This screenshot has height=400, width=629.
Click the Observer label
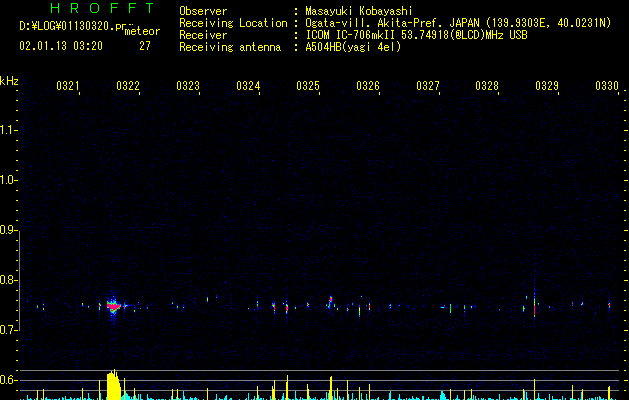203,11
